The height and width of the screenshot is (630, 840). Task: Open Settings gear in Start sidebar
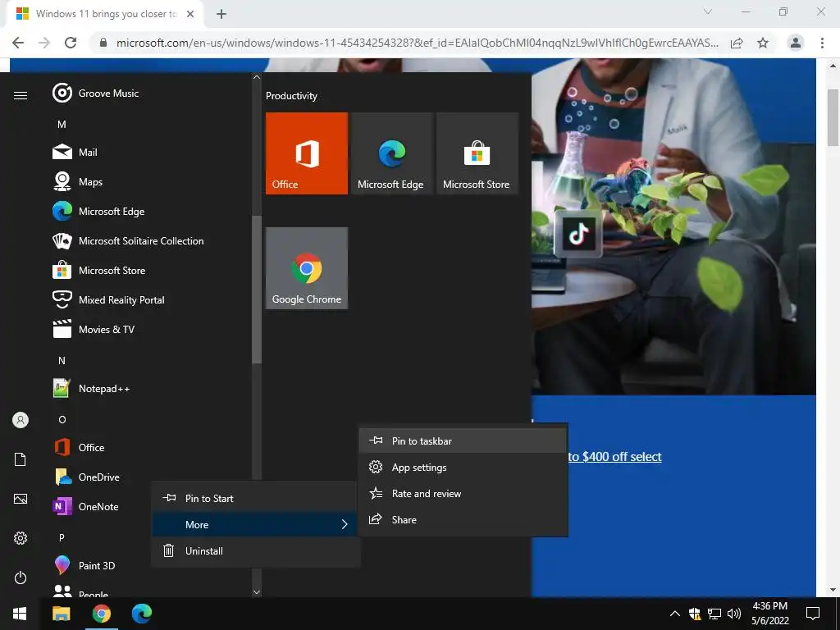coord(21,538)
